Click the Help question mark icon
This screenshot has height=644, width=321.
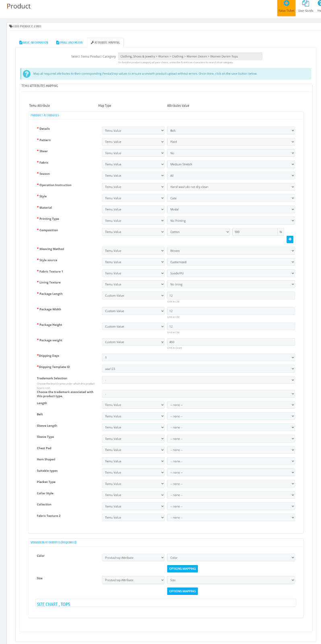click(319, 4)
